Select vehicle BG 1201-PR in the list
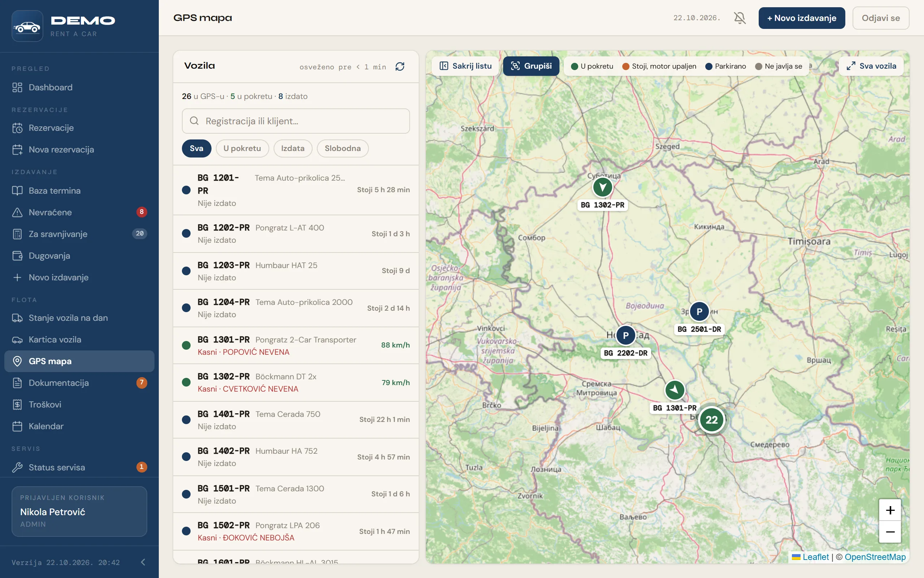Screen dimensions: 924x578 pos(296,190)
